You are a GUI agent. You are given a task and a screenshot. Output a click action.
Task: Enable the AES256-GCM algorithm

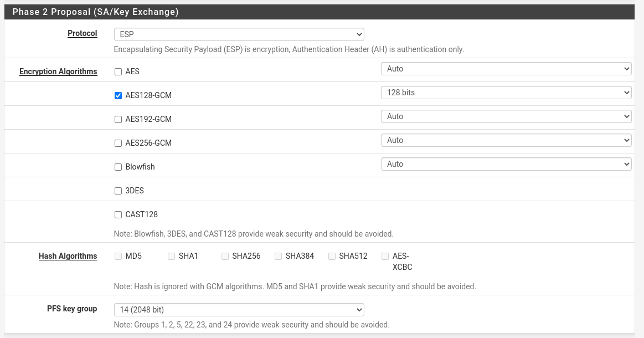point(118,143)
